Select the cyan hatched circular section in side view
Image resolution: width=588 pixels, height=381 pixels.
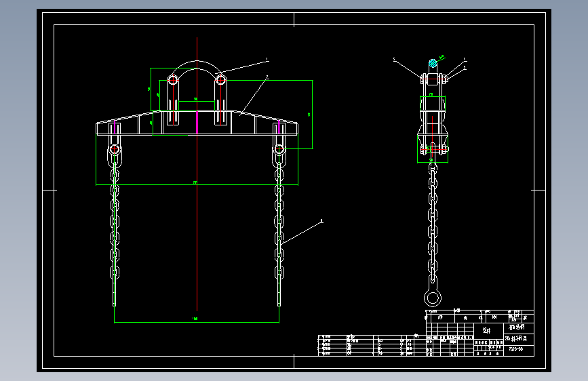point(433,63)
